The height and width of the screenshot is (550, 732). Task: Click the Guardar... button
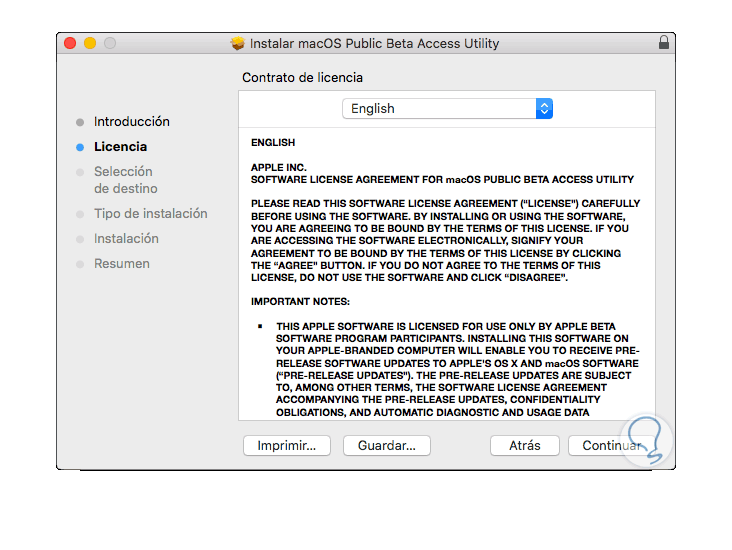click(387, 445)
